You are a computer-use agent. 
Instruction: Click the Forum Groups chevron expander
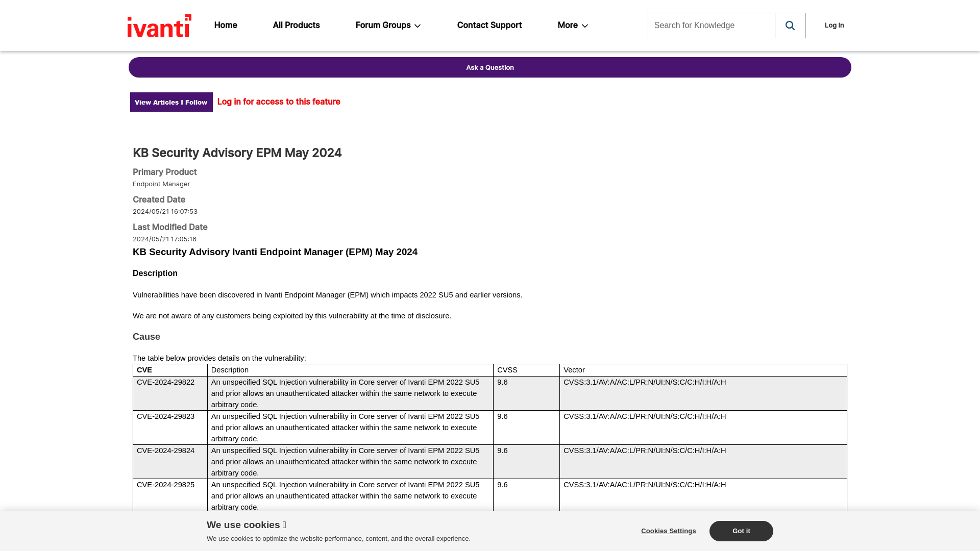click(x=418, y=26)
